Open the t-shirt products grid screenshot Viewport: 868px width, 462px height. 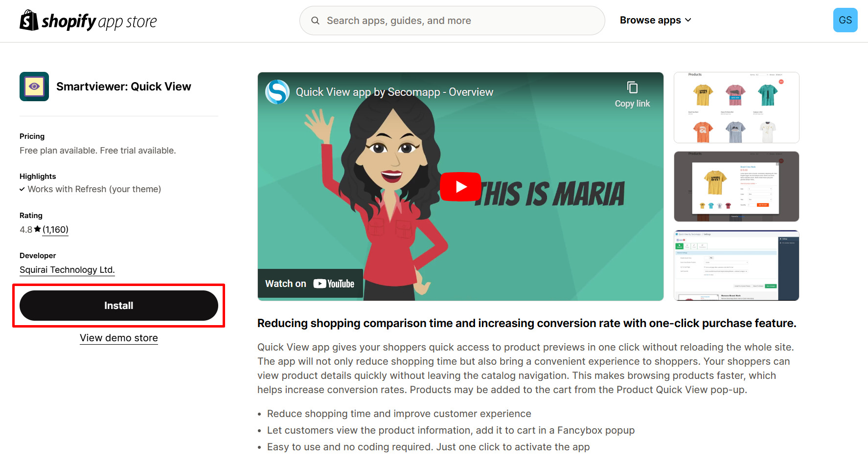[736, 108]
